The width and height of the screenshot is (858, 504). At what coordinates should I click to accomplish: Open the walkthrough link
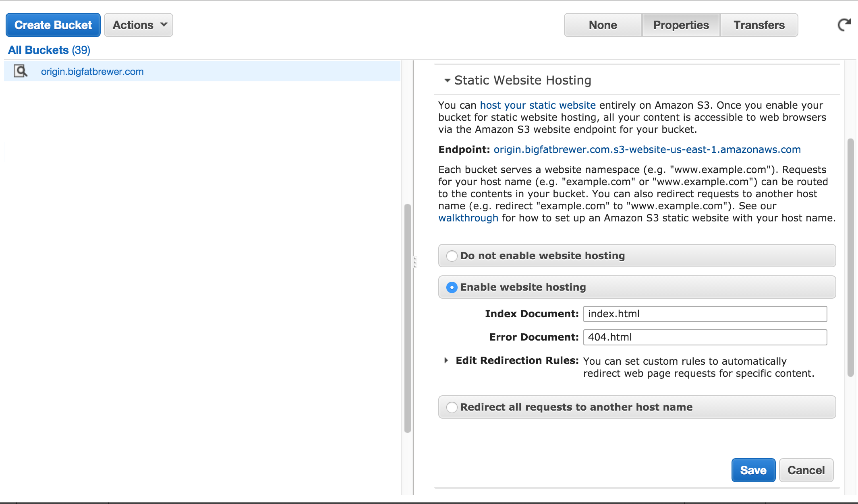(x=468, y=218)
